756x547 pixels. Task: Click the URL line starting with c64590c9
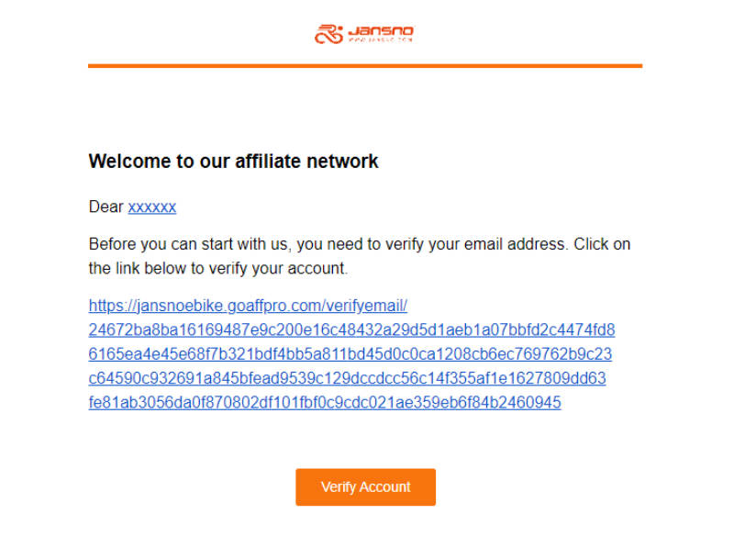(347, 378)
